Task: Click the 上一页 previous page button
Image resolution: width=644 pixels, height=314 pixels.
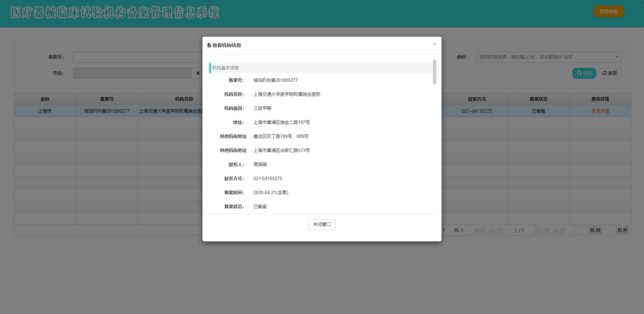Action: pyautogui.click(x=496, y=230)
